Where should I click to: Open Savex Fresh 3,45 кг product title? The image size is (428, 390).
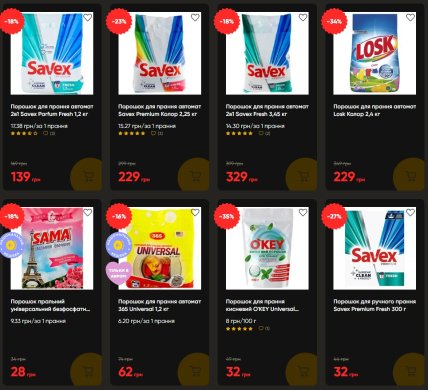267,110
